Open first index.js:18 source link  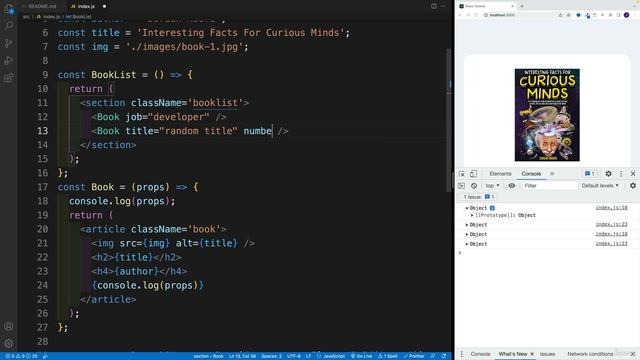coord(611,208)
